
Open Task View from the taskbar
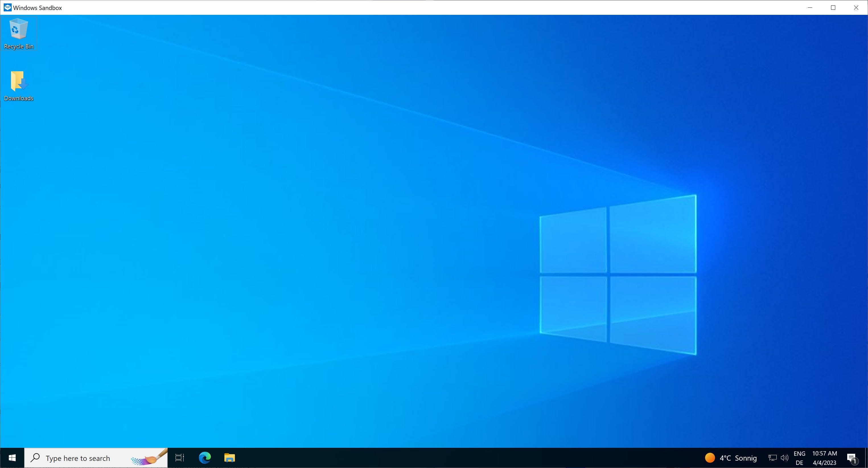coord(179,458)
